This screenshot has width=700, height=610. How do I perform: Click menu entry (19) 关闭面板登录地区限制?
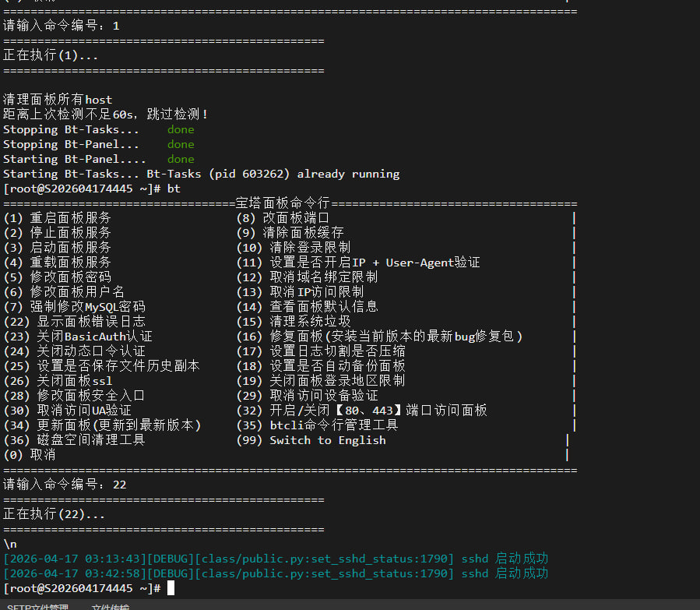[x=321, y=380]
